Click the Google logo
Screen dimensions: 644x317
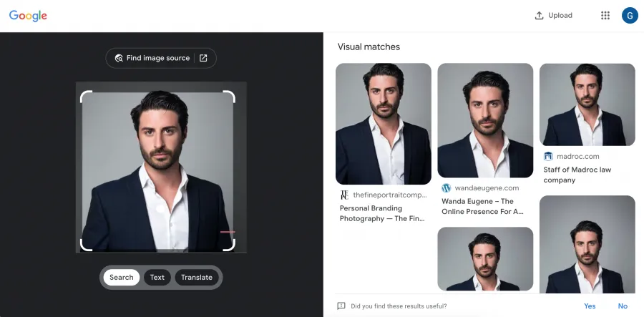pos(28,16)
